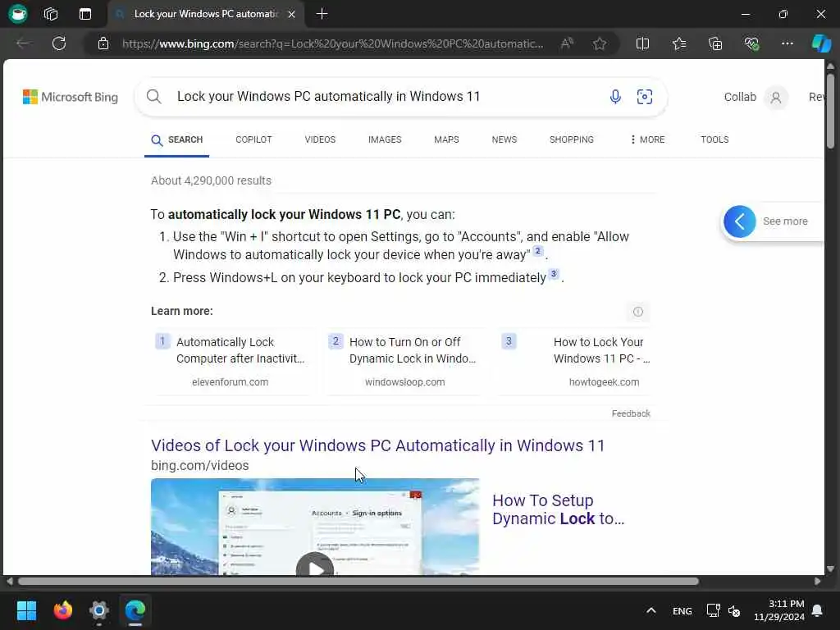Screen dimensions: 840x630
Task: Open windowsloop.com Dynamic Lock source
Action: 404,362
